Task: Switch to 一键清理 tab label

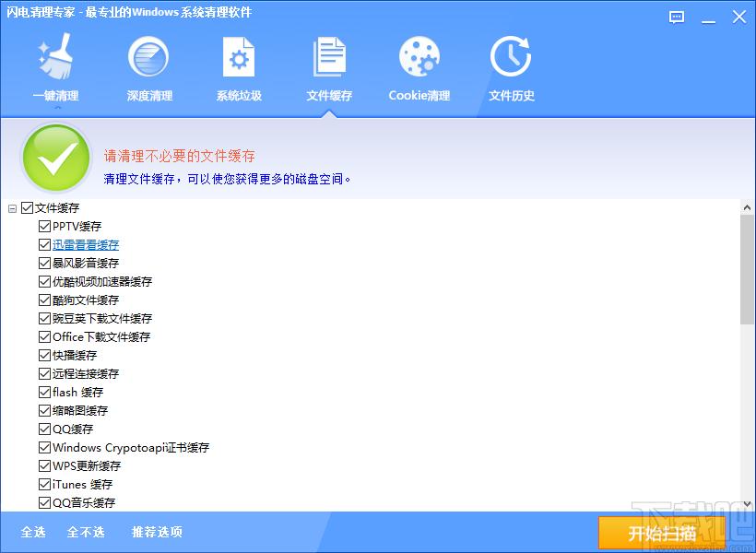Action: (56, 96)
